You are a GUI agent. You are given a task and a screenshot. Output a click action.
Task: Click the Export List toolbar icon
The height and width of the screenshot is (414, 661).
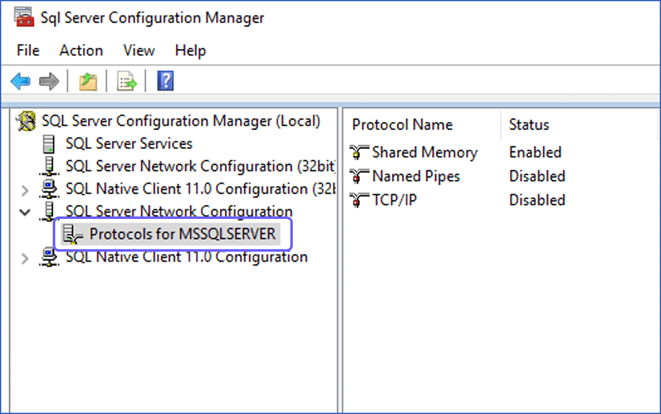tap(127, 81)
